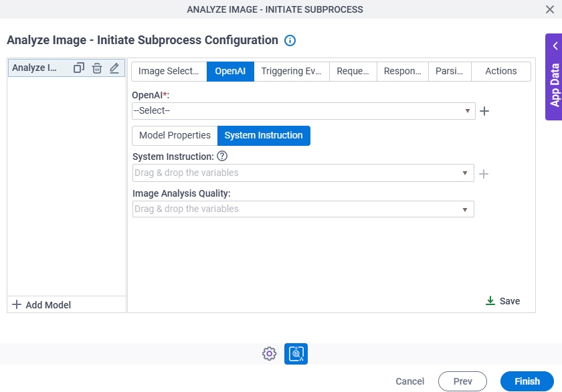Switch to Model Properties sub-tab
Viewport: 562px width, 392px height.
175,135
